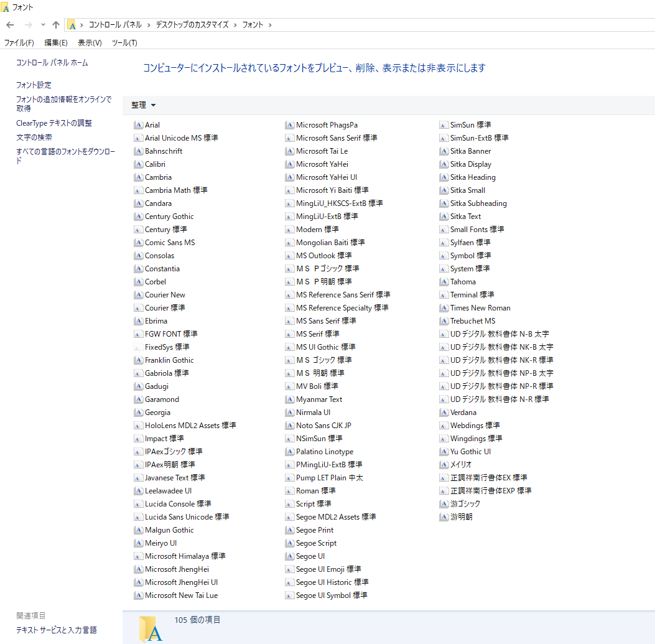Select the Wingdings 標準 font icon
The height and width of the screenshot is (644, 655).
[x=444, y=439]
